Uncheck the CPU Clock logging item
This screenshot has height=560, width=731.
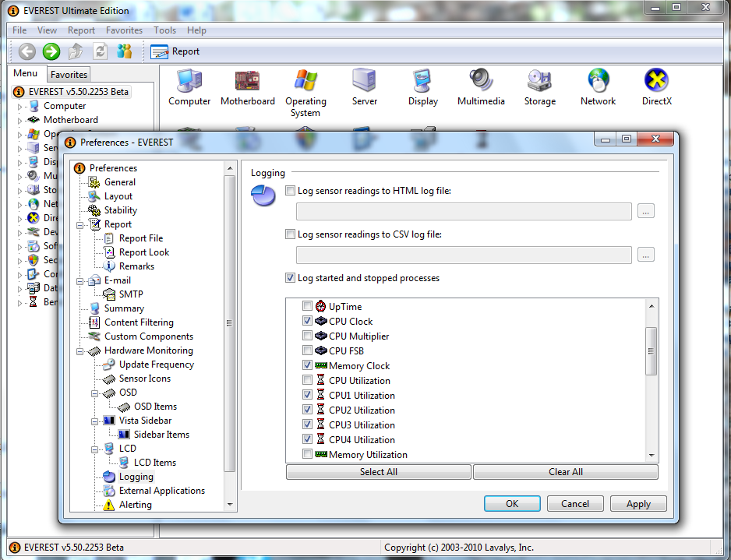pyautogui.click(x=307, y=321)
